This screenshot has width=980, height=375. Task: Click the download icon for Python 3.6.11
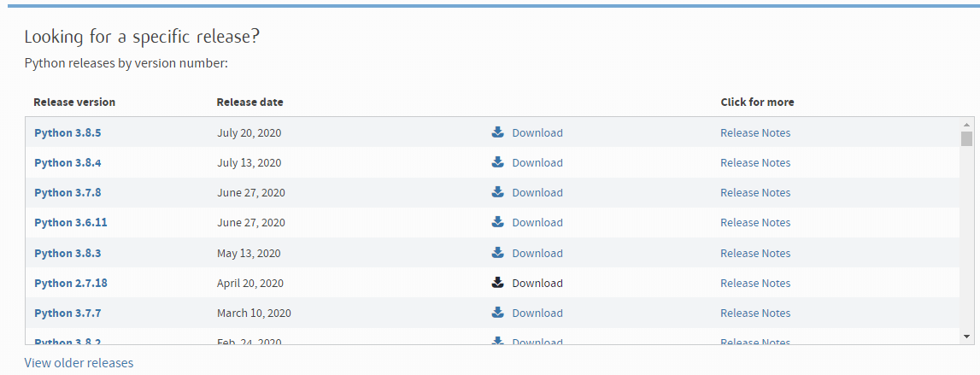(x=497, y=222)
